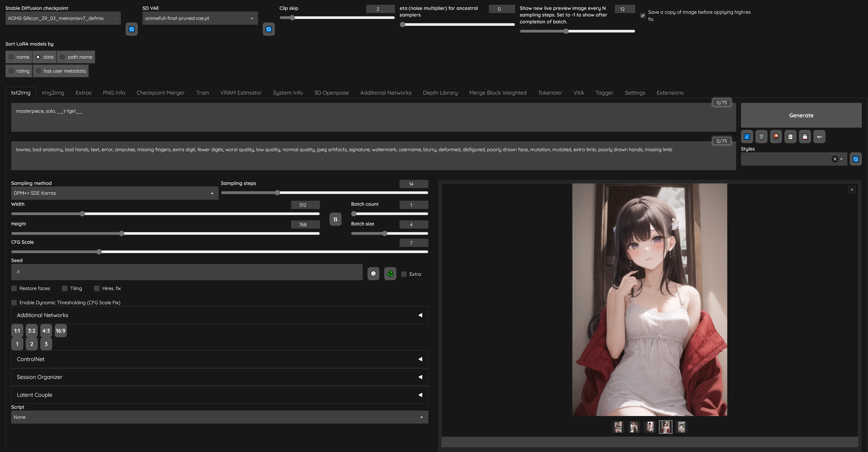Viewport: 868px width, 452px height.
Task: Select the name radio for LoRA sorting
Action: coord(11,57)
